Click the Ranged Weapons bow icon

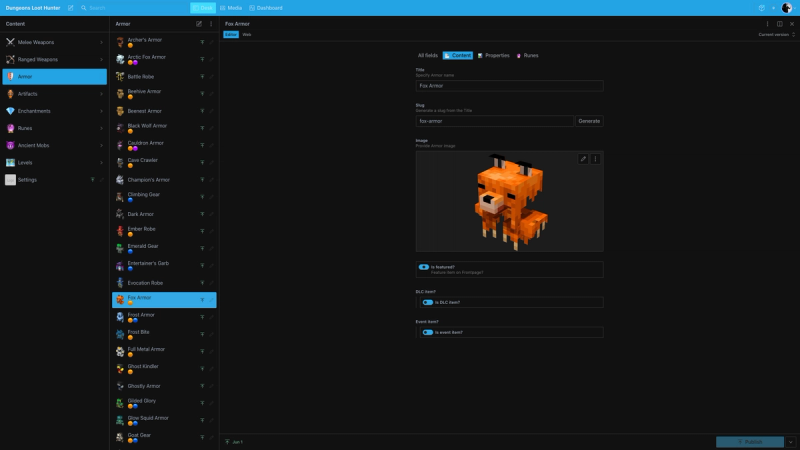pyautogui.click(x=10, y=59)
